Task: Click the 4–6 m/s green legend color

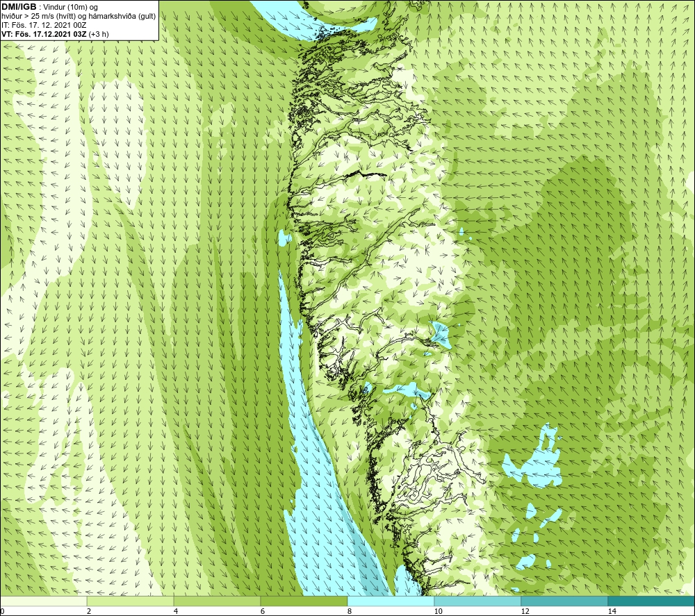Action: coord(217,601)
